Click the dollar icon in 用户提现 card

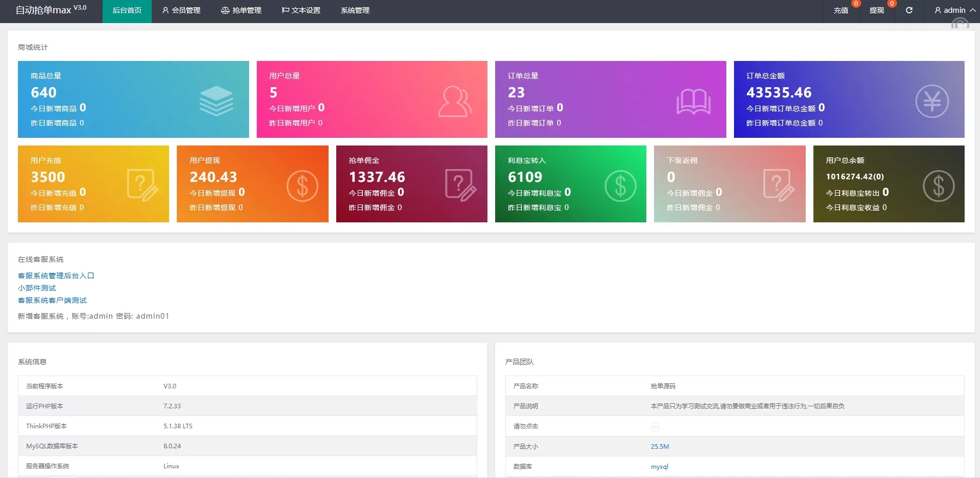[302, 185]
